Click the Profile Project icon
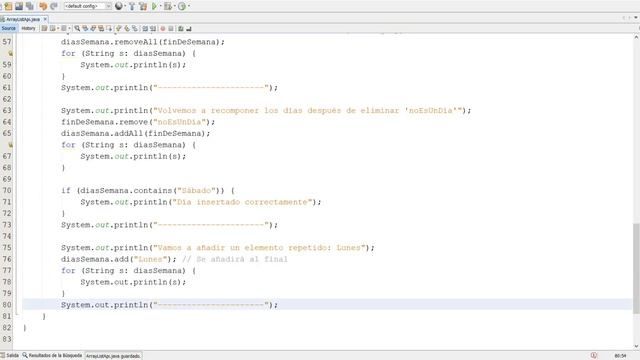This screenshot has height=360, width=640. pyautogui.click(x=182, y=6)
